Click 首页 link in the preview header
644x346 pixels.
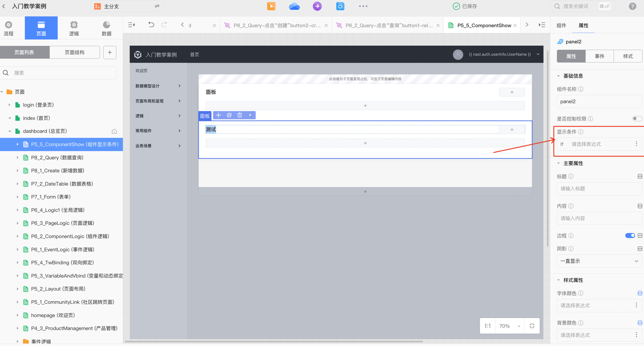pos(195,55)
